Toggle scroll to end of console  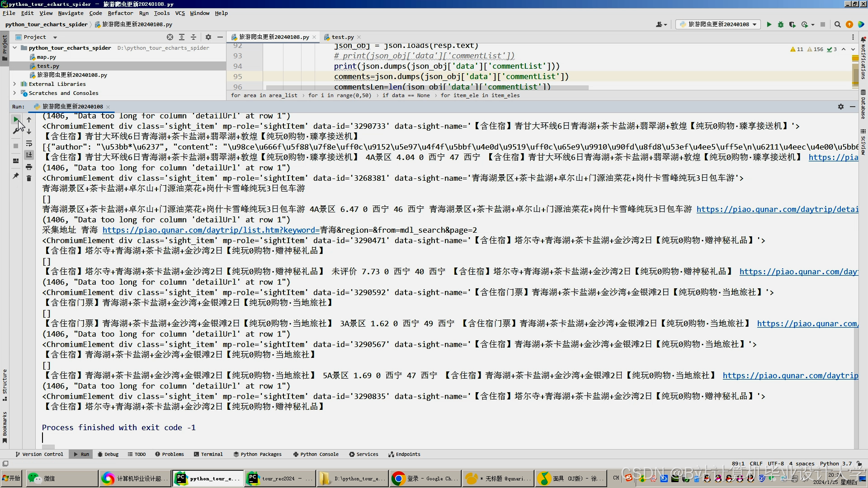click(29, 155)
